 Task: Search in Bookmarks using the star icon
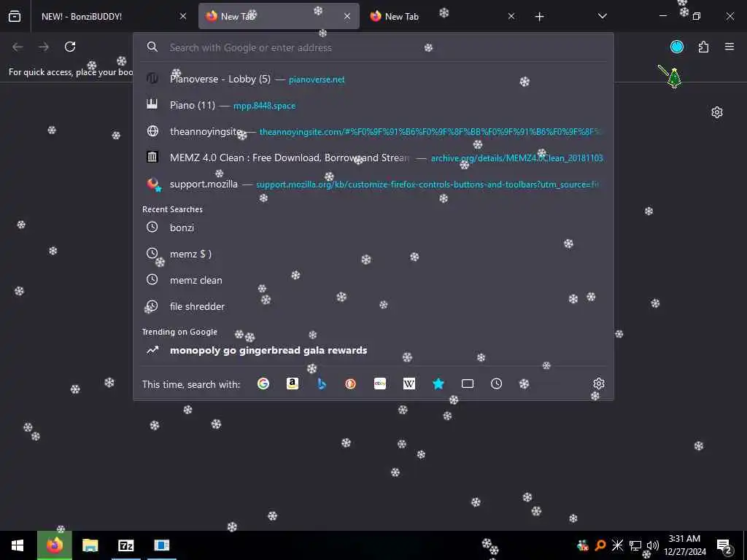tap(438, 384)
